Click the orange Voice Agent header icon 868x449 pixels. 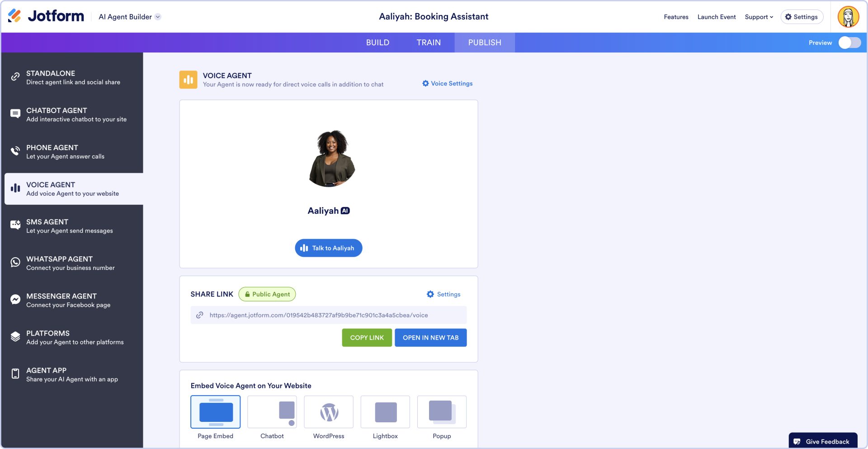click(x=189, y=80)
